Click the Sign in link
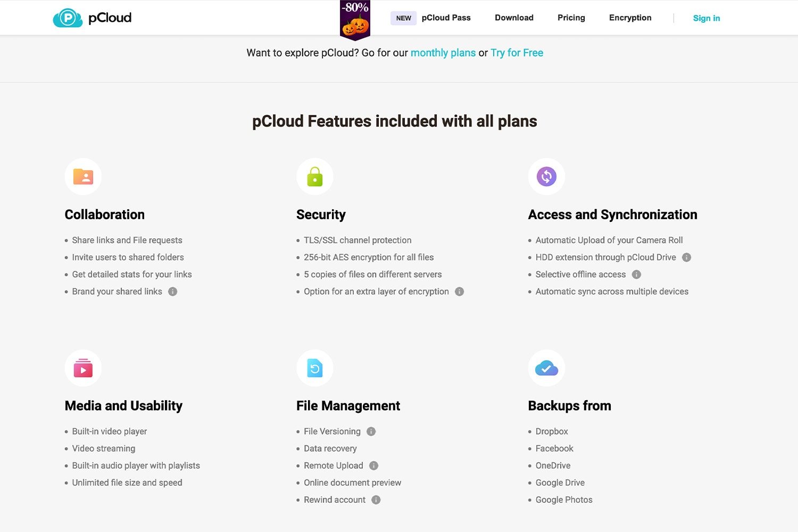 point(706,18)
